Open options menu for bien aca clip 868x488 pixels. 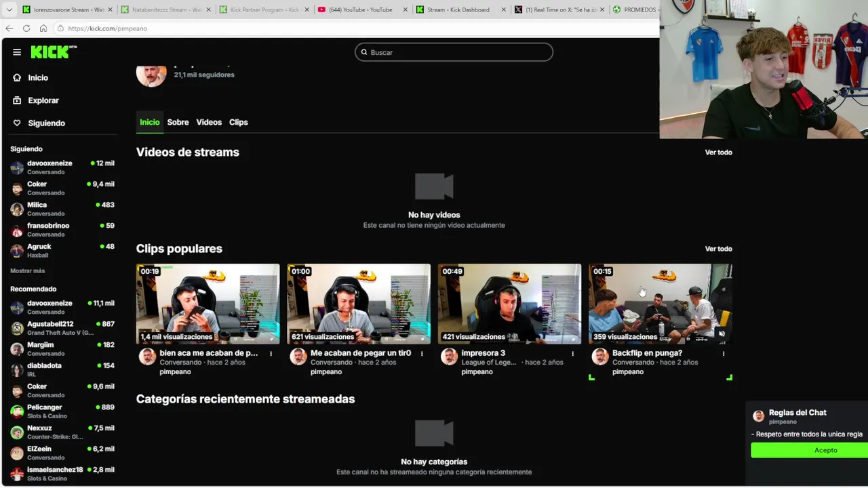(x=271, y=354)
